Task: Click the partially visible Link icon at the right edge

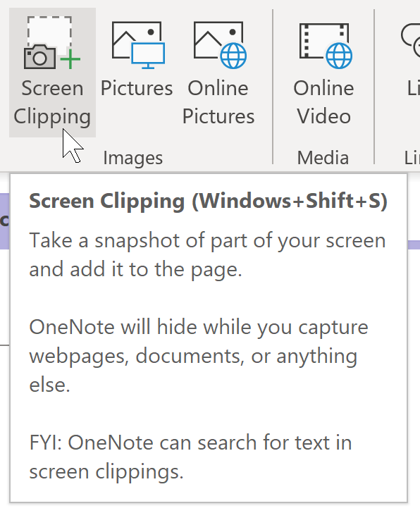Action: pyautogui.click(x=411, y=40)
